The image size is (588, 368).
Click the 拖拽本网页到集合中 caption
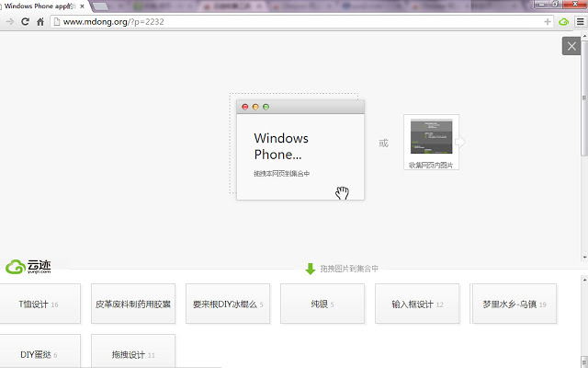point(282,174)
